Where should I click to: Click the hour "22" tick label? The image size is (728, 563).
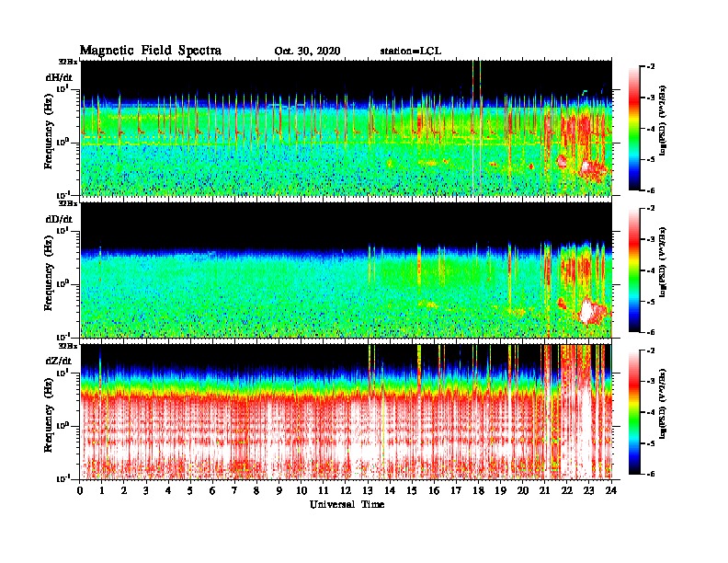coord(567,490)
